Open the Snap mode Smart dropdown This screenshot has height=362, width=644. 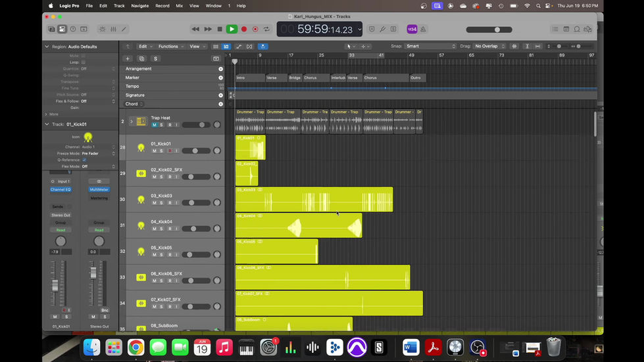coord(430,47)
